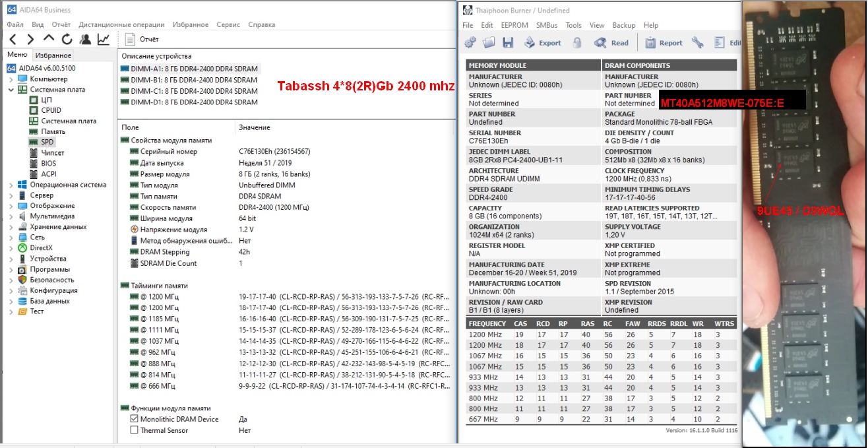Image resolution: width=868 pixels, height=448 pixels.
Task: Collapse the Системная плата tree node
Action: click(11, 90)
